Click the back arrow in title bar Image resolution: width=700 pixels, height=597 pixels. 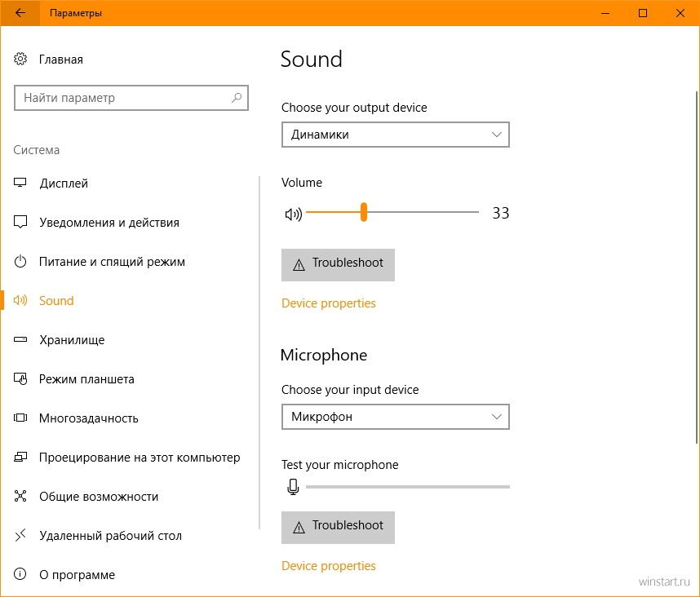coord(20,13)
